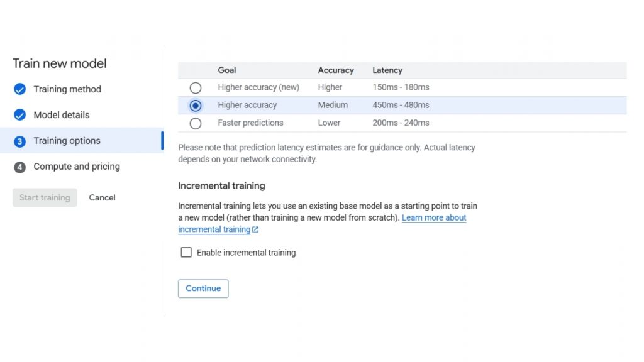Screen dimensions: 644x362
Task: Click the Accuracy column header
Action: (336, 70)
